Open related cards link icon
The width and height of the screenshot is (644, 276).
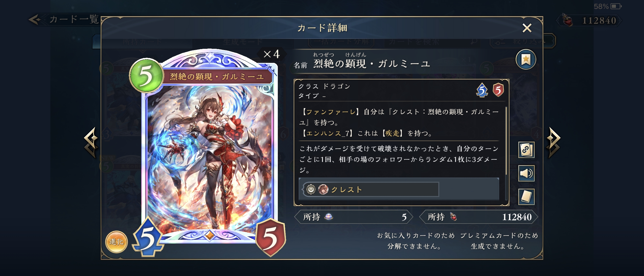[x=526, y=150]
